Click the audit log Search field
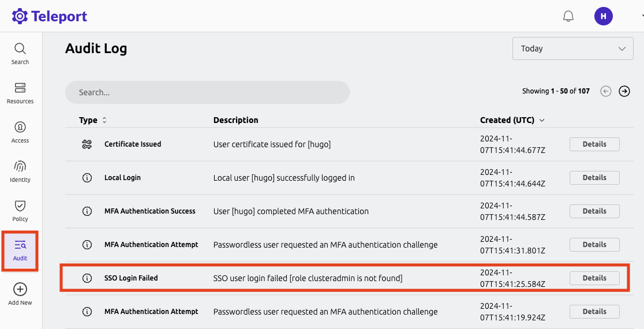Viewport: 644px width, 329px height. [x=208, y=92]
